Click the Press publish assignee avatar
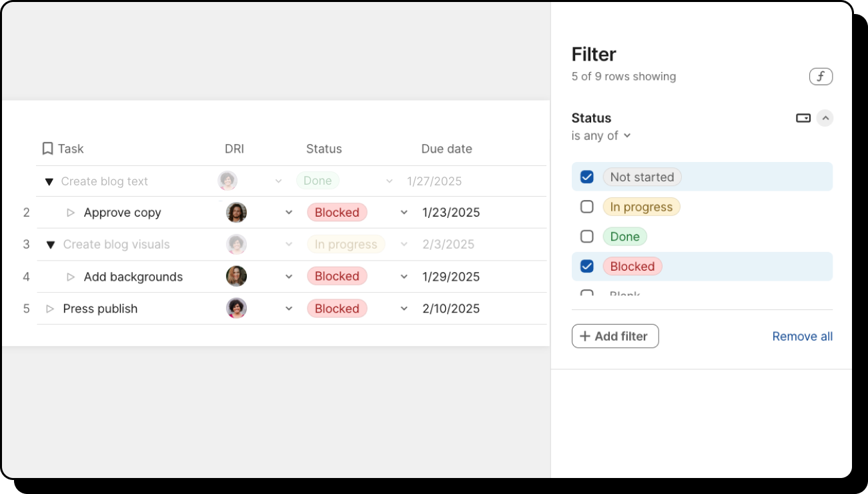 236,308
